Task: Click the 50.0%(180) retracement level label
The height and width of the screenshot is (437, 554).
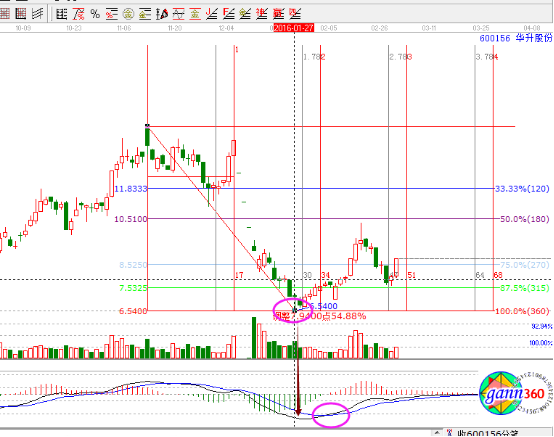Action: (525, 219)
